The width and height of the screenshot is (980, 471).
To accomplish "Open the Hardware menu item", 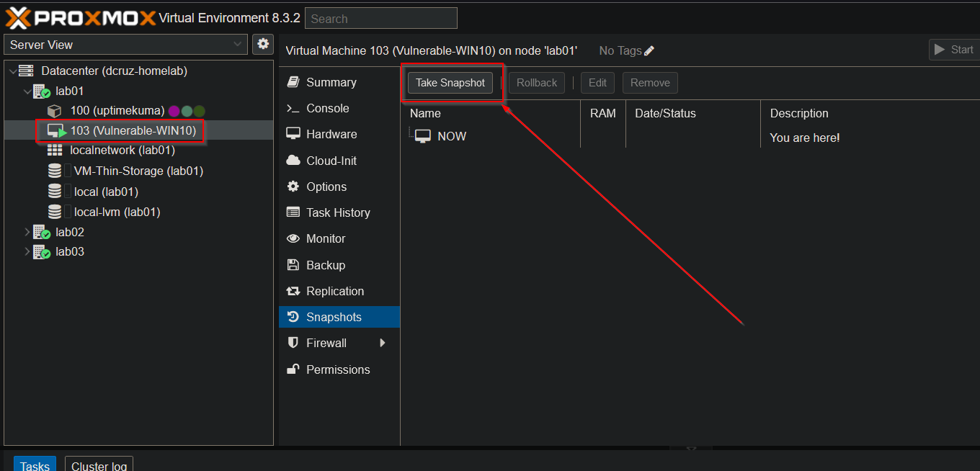I will click(x=339, y=134).
